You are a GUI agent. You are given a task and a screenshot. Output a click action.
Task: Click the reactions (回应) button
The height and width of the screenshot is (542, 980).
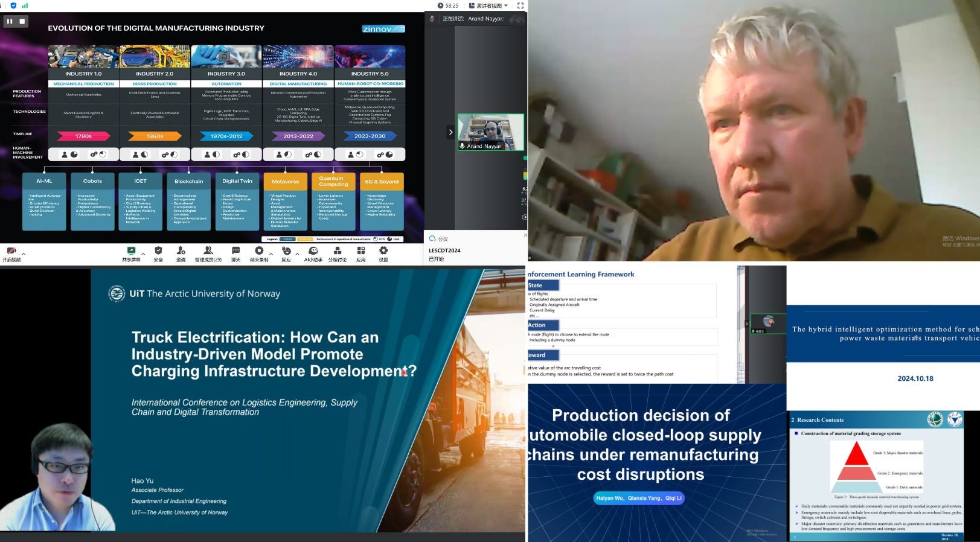tap(286, 251)
